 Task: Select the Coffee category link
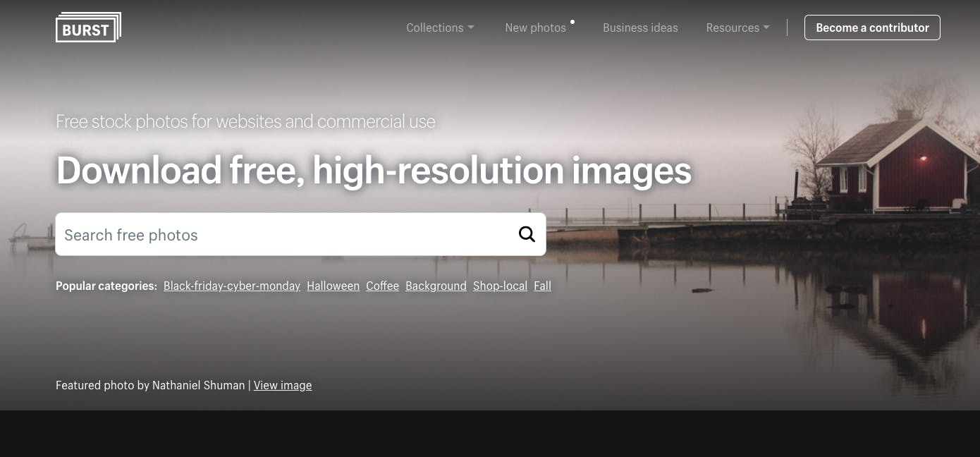point(382,286)
